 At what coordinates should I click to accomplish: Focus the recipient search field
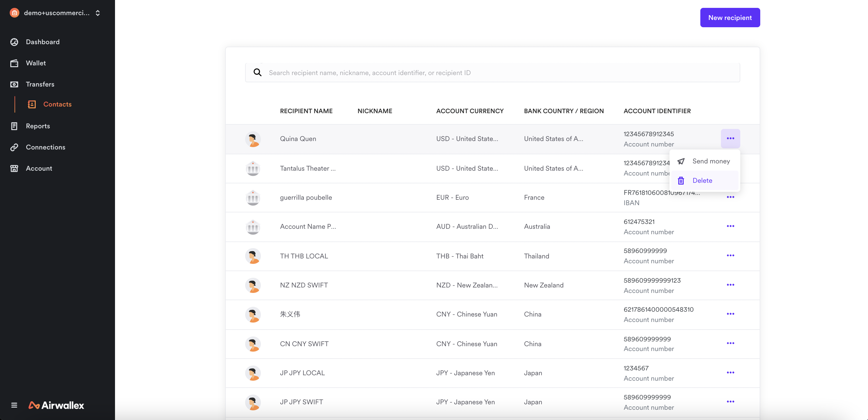coord(492,73)
